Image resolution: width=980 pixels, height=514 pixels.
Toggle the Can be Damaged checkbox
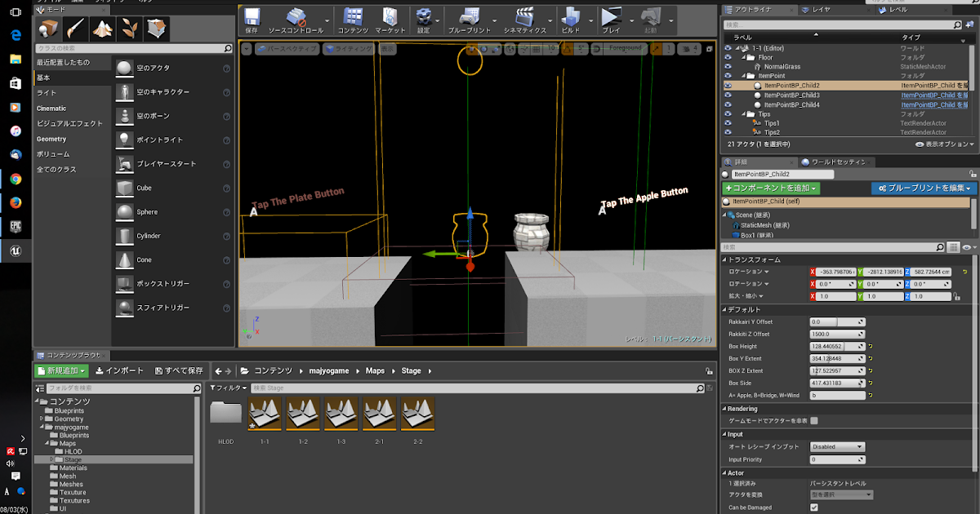point(814,507)
